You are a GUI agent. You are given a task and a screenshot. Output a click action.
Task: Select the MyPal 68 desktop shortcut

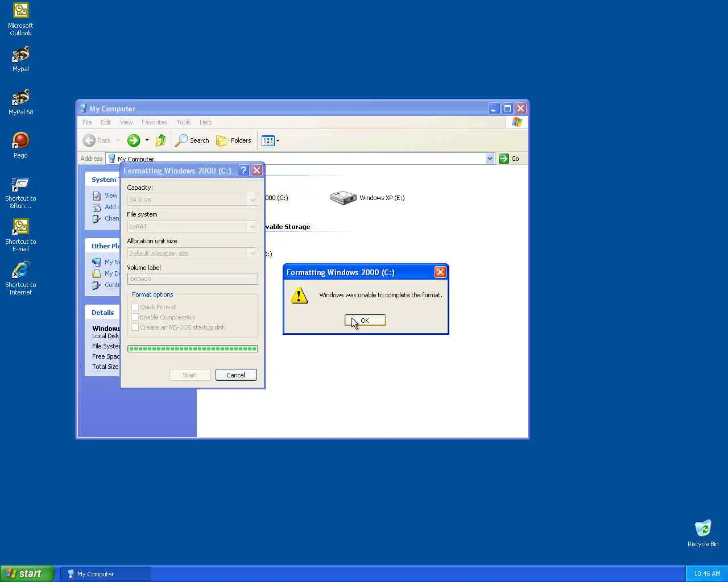(20, 102)
